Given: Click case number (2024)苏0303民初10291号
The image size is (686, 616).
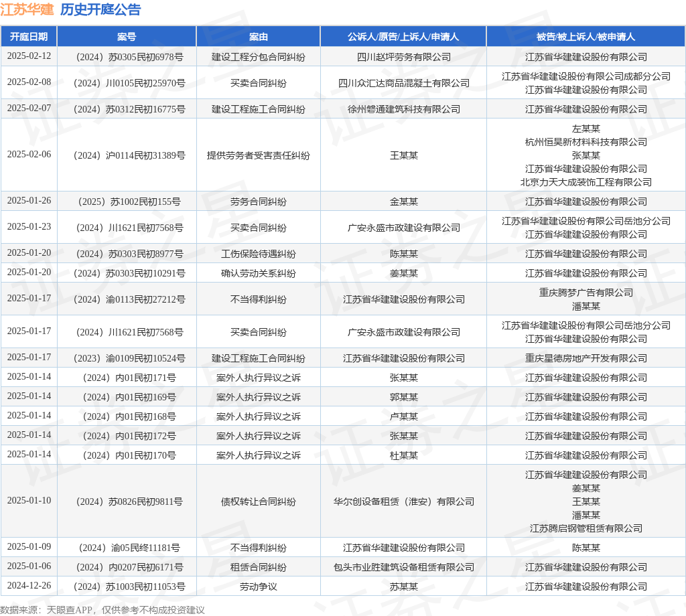Looking at the screenshot, I should 129,274.
